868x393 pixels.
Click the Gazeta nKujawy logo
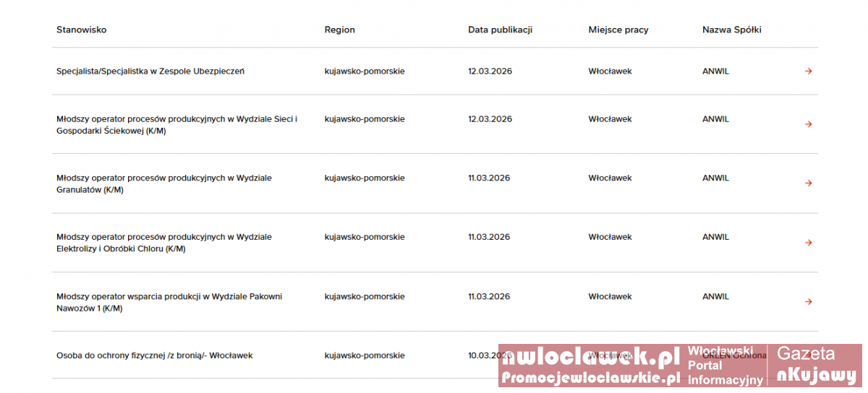(815, 365)
